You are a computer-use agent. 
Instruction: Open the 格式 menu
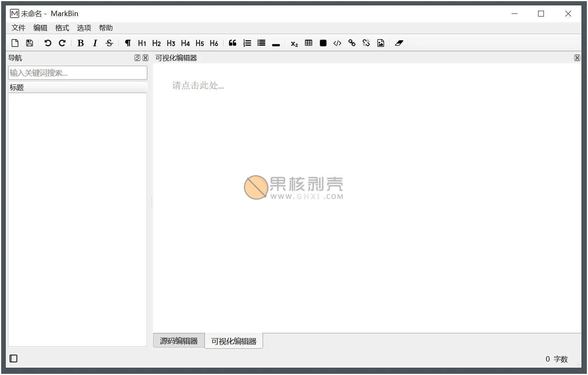[x=62, y=28]
